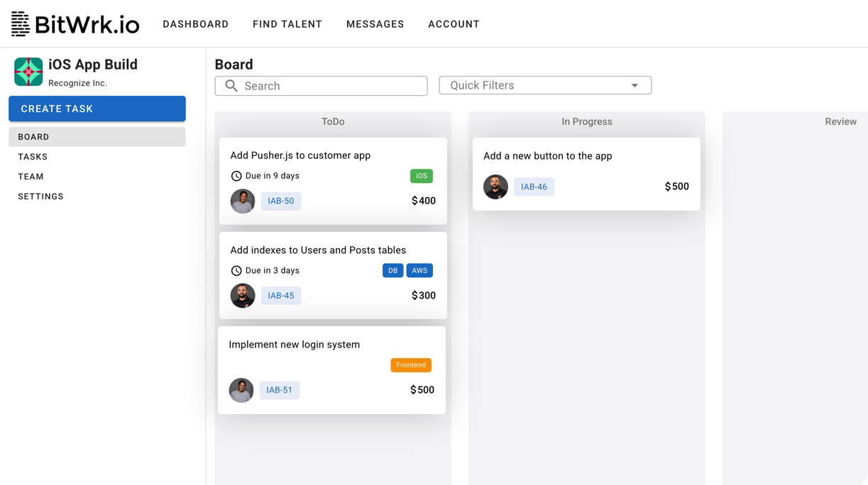This screenshot has height=485, width=868.
Task: Click the BitWrk.io logo icon
Action: point(21,24)
